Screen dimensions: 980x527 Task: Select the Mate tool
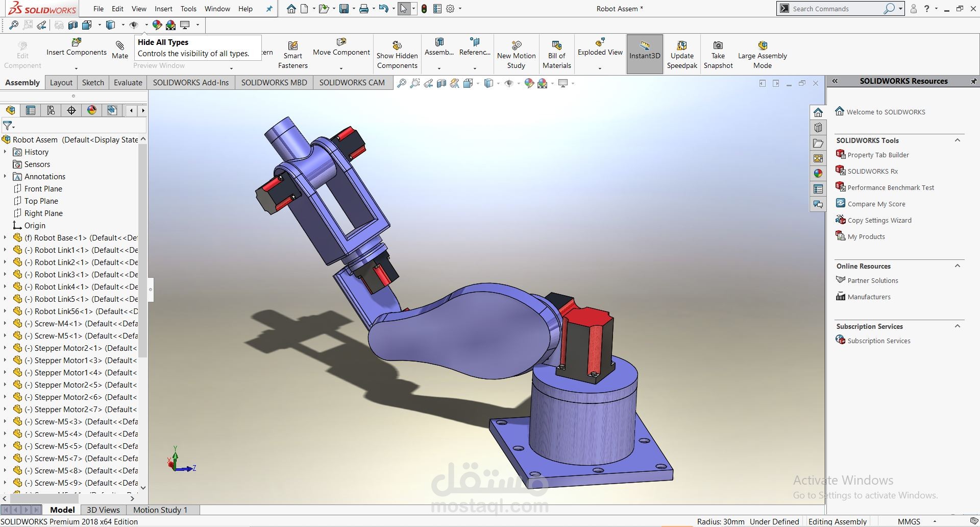coord(120,50)
